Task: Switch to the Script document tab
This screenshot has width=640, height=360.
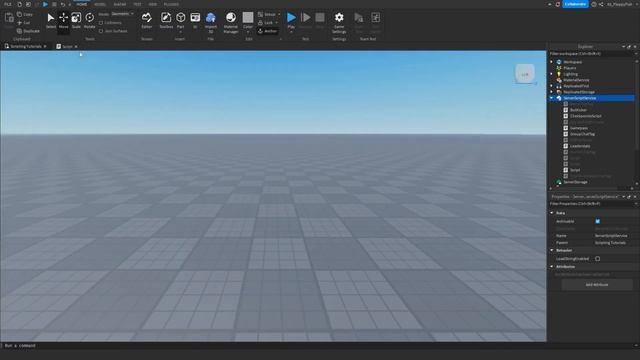Action: click(x=67, y=47)
